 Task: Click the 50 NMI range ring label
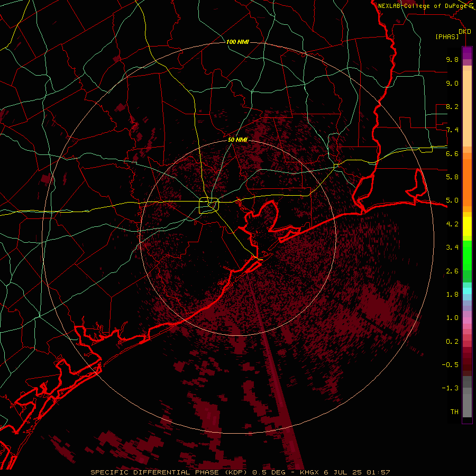[x=237, y=140]
